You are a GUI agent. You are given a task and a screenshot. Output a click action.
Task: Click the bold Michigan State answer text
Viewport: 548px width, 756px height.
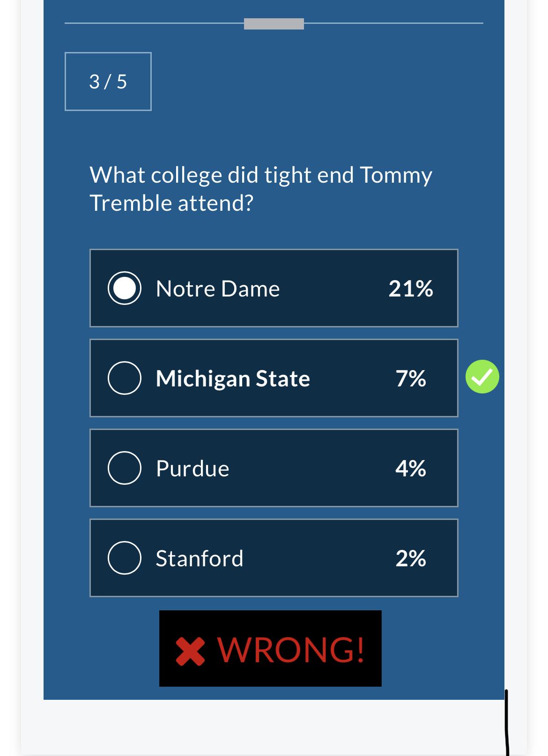point(233,378)
